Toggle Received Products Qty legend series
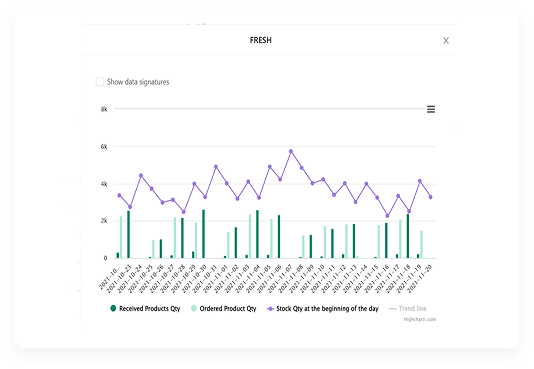This screenshot has width=534, height=369. pos(145,309)
